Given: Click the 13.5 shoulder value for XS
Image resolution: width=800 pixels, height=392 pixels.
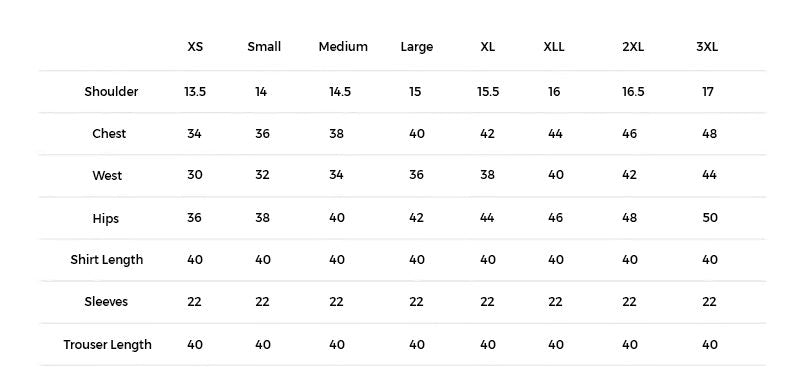Looking at the screenshot, I should click(x=195, y=91).
